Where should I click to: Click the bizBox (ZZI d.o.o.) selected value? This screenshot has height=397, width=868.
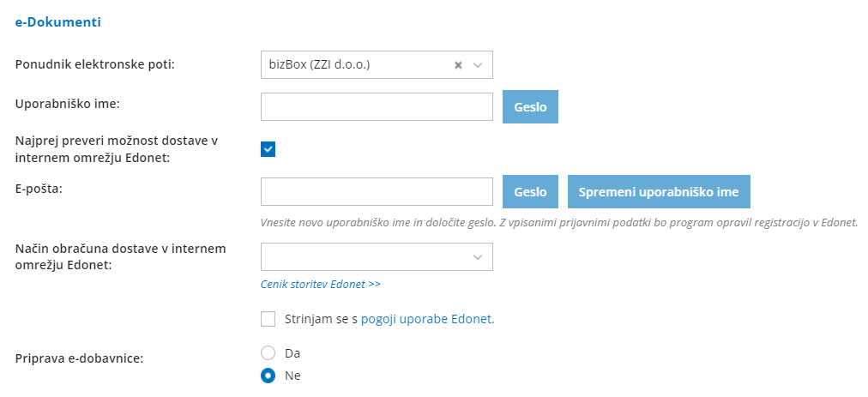pyautogui.click(x=319, y=64)
